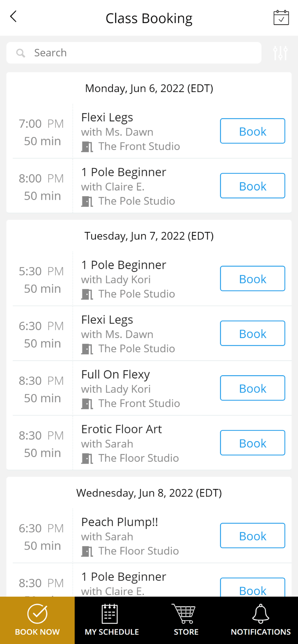This screenshot has width=298, height=644.
Task: Select the Peach Plump!! class title
Action: (120, 522)
